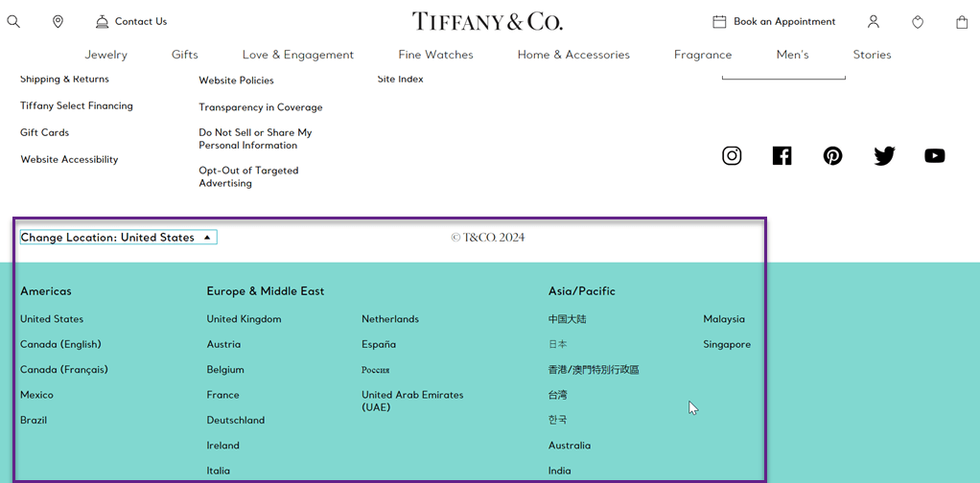Open the Jewelry menu
This screenshot has width=980, height=483.
105,55
